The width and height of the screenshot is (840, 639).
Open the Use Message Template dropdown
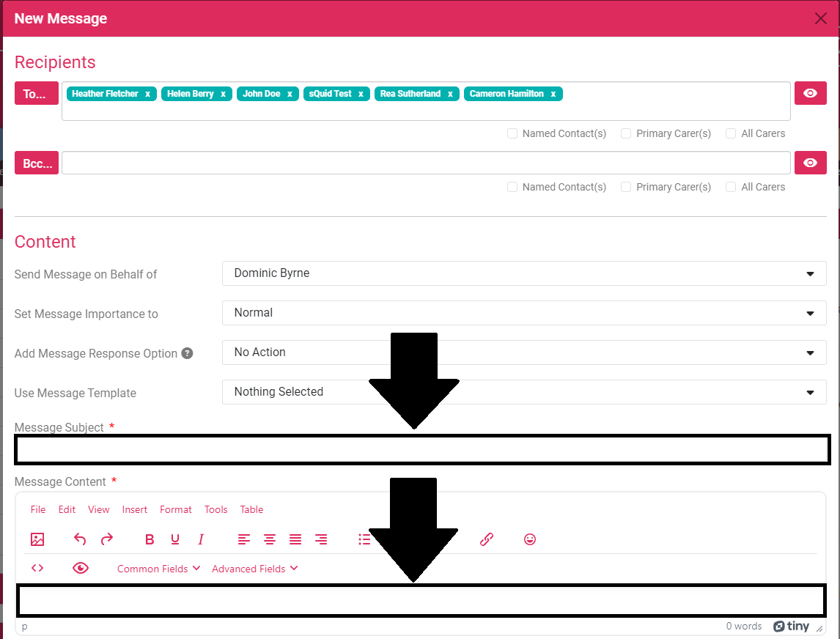[523, 392]
